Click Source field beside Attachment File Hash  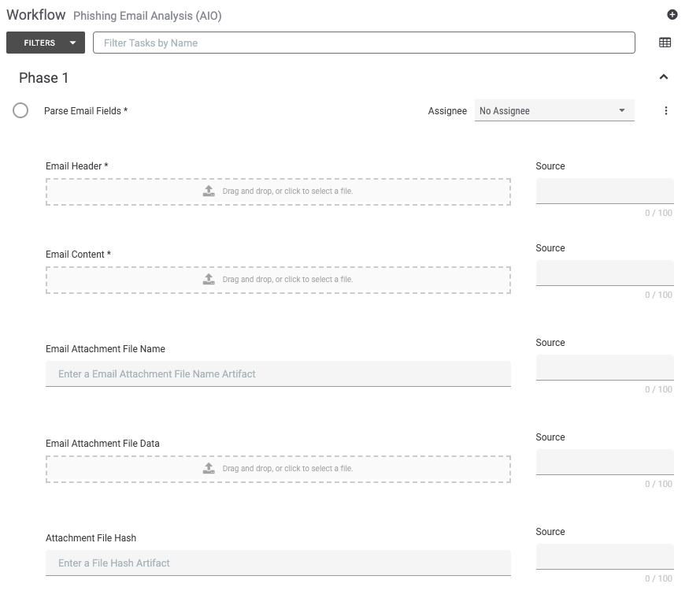point(605,556)
